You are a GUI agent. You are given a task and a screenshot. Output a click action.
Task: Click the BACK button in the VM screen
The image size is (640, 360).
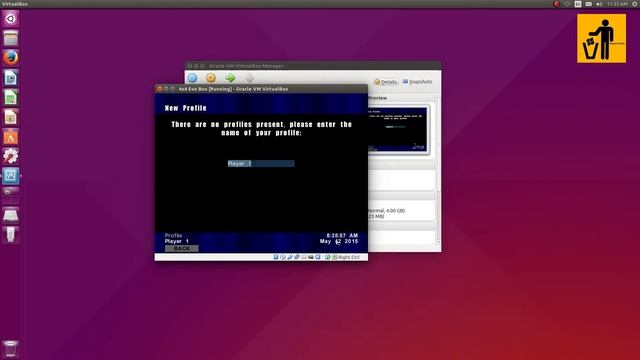[x=182, y=248]
